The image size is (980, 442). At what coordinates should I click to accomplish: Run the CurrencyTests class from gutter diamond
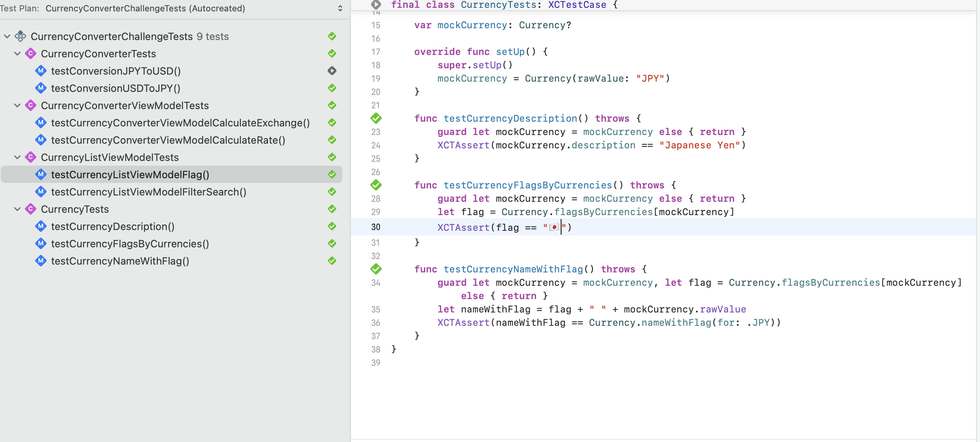376,5
